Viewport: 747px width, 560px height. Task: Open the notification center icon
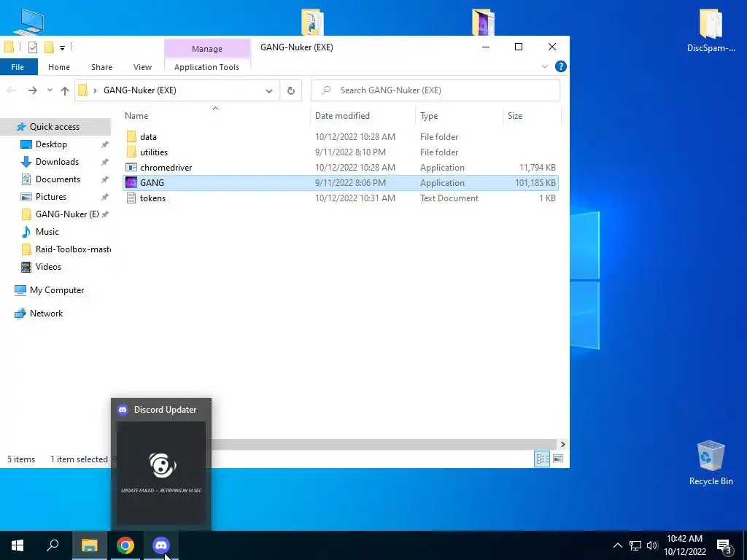click(724, 545)
